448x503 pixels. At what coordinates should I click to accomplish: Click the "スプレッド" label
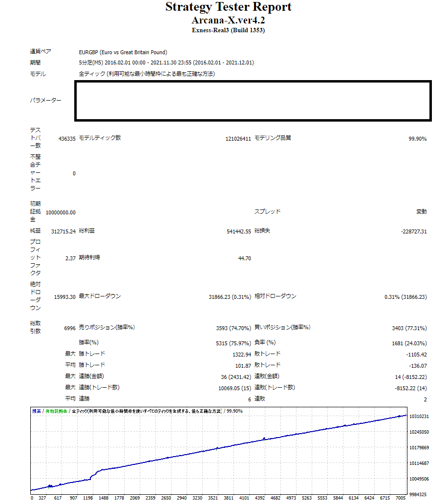[x=267, y=211]
